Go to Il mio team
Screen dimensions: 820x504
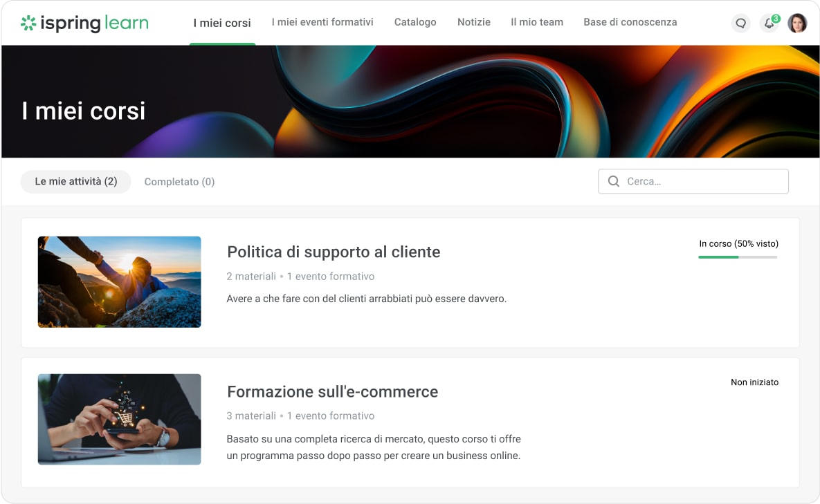[537, 22]
